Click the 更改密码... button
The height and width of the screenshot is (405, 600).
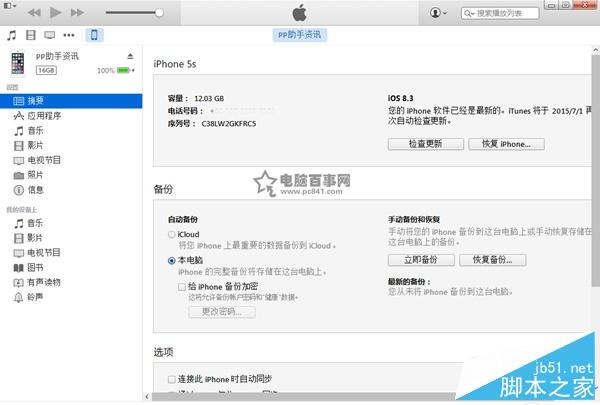click(222, 312)
